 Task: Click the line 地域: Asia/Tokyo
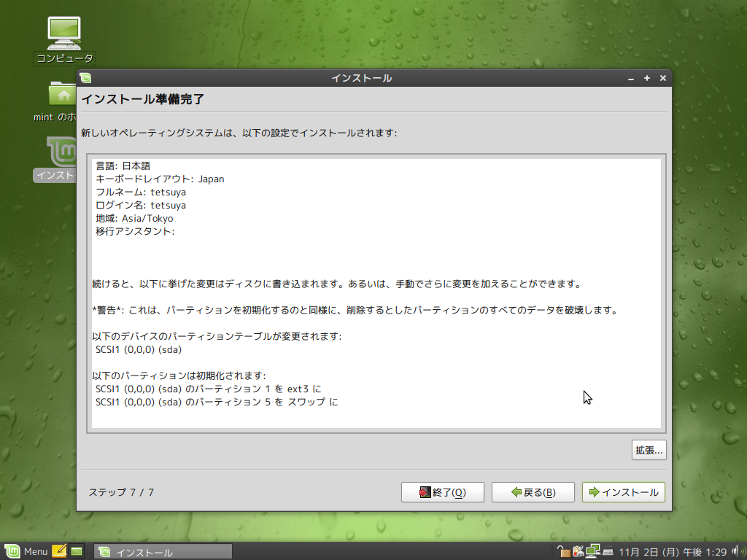tap(134, 218)
